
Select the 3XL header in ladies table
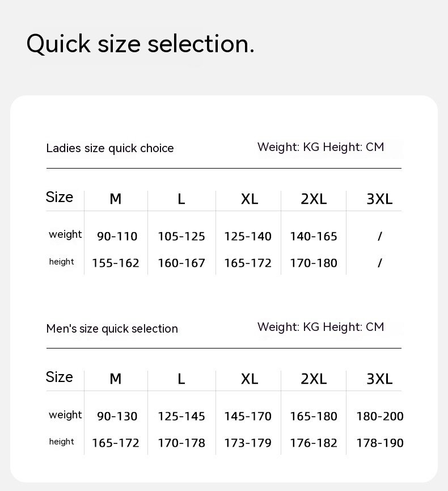pyautogui.click(x=379, y=199)
